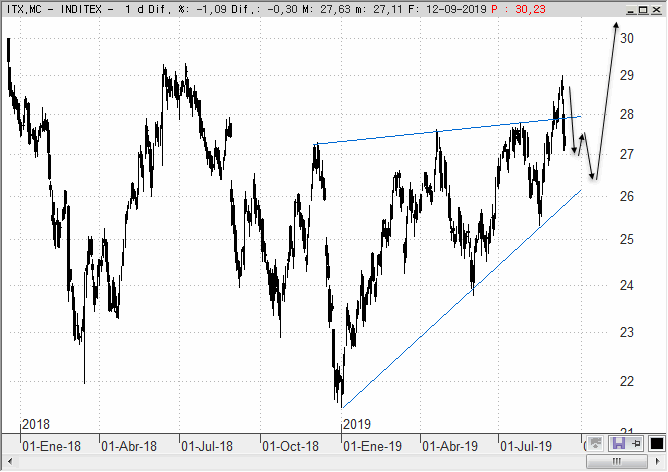Minimize the INDITEX chart window
Image resolution: width=668 pixels, height=472 pixels.
point(631,9)
